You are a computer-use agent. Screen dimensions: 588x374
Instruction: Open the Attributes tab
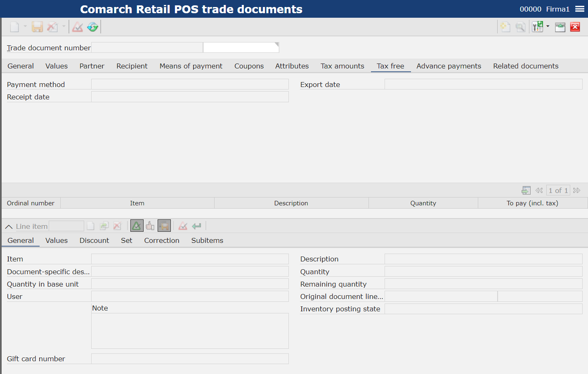tap(292, 66)
